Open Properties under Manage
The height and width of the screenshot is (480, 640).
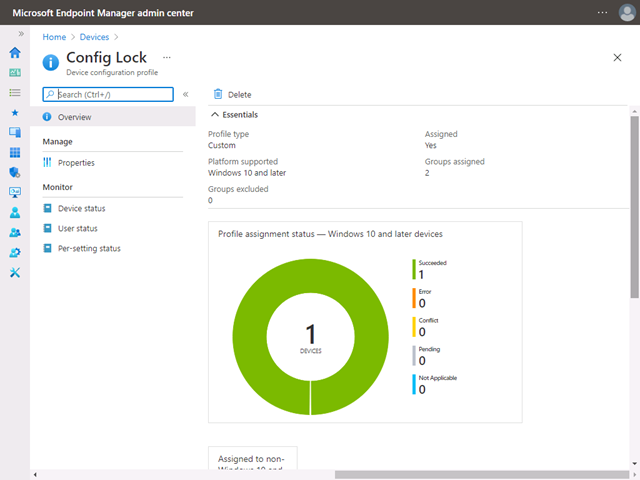point(76,163)
